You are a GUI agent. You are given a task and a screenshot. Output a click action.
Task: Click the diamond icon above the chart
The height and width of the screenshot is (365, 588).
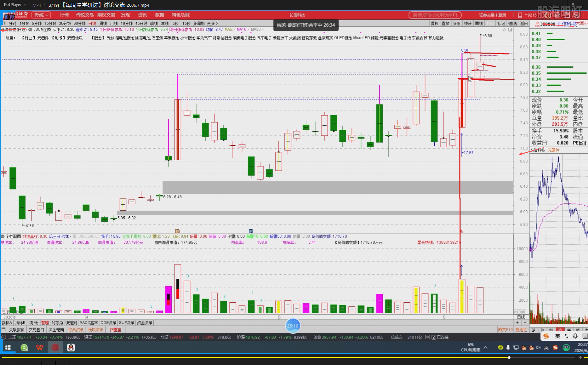pos(504,30)
